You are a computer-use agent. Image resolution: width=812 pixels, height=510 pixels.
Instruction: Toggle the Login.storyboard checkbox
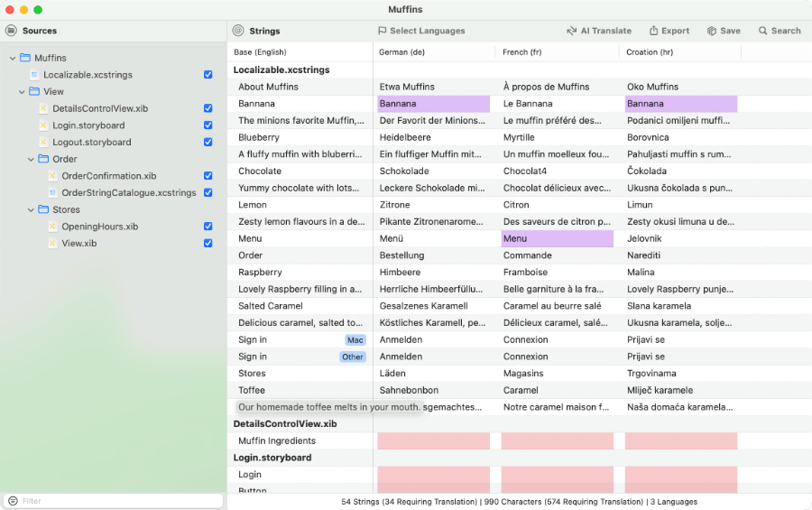coord(208,125)
